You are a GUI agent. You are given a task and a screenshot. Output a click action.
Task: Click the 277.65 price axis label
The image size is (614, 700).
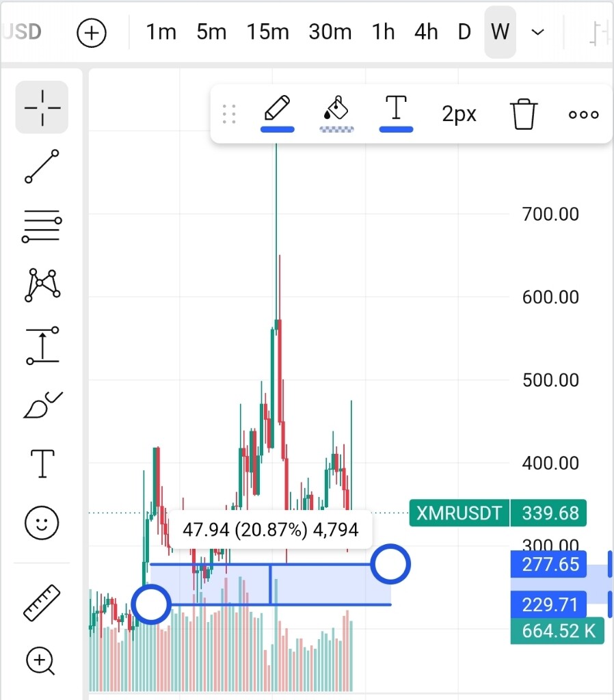click(x=549, y=564)
